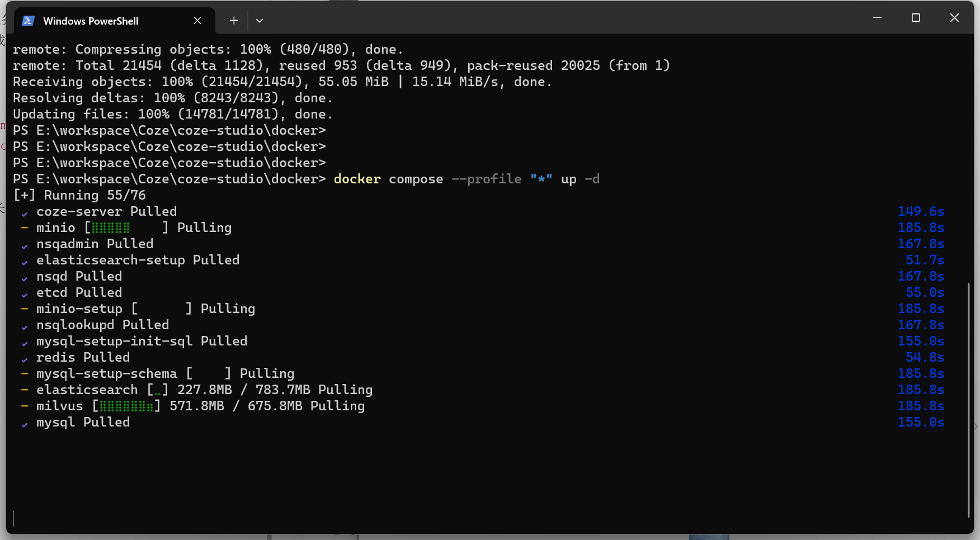Click the 'Updating files' output line
The width and height of the screenshot is (980, 540).
[x=173, y=115]
